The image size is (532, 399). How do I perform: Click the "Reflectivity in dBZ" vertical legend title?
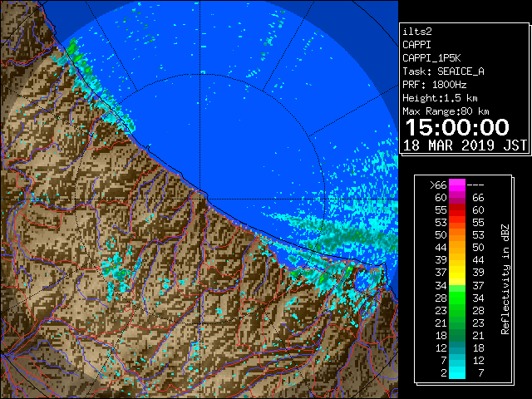click(505, 279)
